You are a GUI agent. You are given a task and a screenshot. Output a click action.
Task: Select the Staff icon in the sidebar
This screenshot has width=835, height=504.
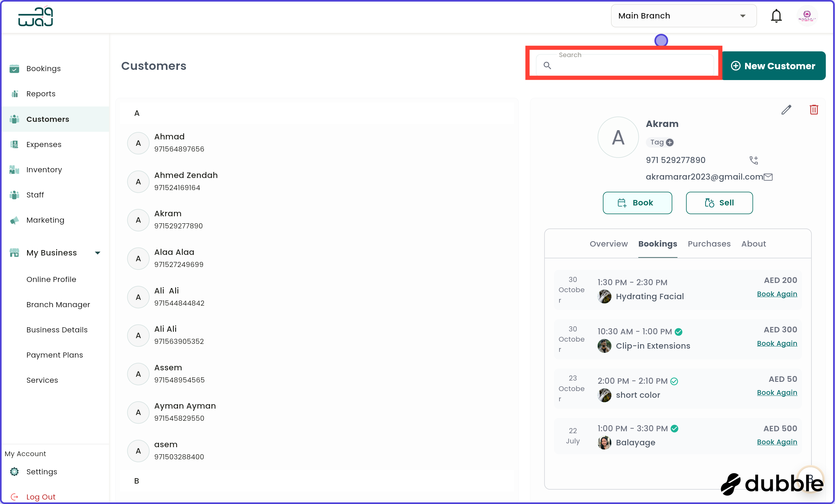point(14,195)
